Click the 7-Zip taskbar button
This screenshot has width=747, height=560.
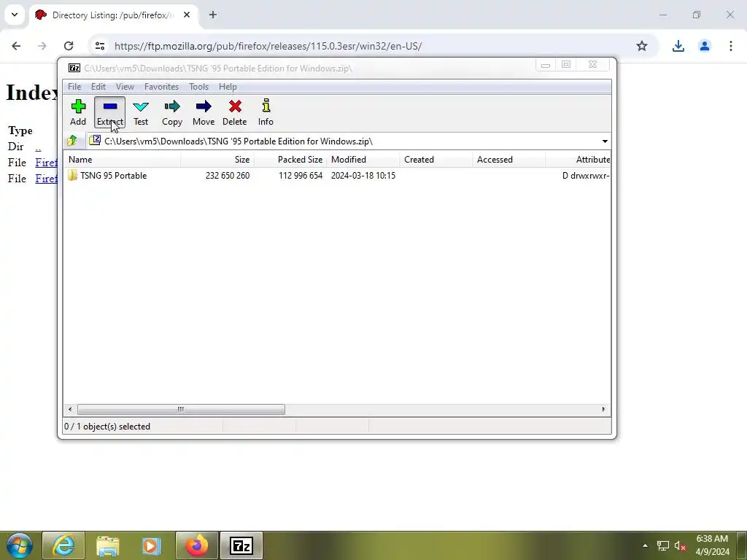pos(241,545)
